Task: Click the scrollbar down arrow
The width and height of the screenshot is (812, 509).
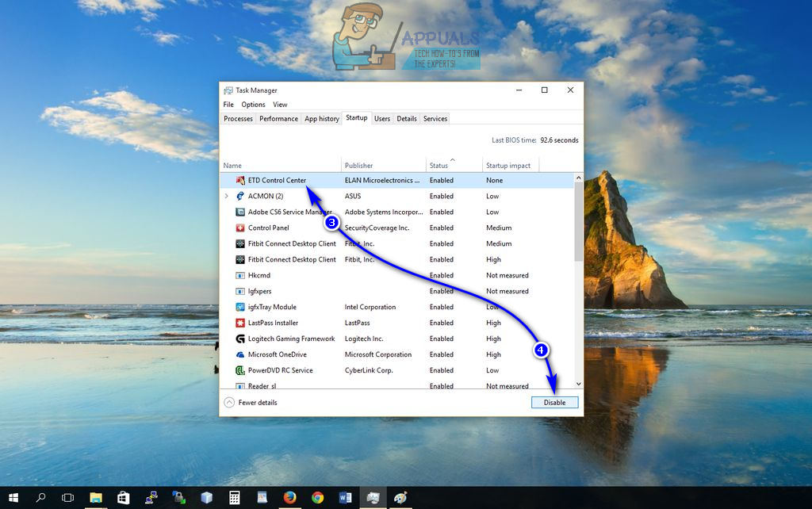Action: tap(578, 384)
